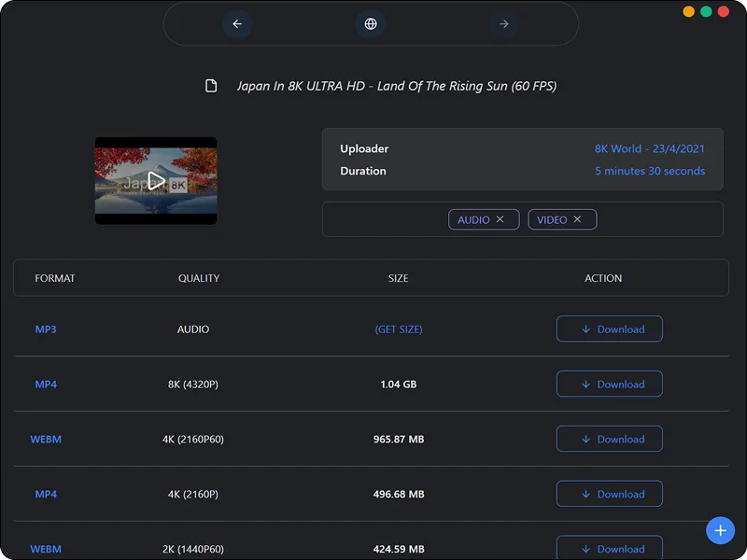Download the WEBM 2K (1440P60) video
This screenshot has width=747, height=560.
(x=610, y=548)
